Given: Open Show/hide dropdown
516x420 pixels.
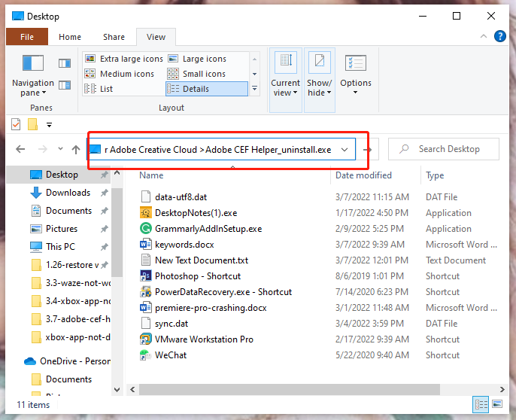Looking at the screenshot, I should [x=320, y=80].
